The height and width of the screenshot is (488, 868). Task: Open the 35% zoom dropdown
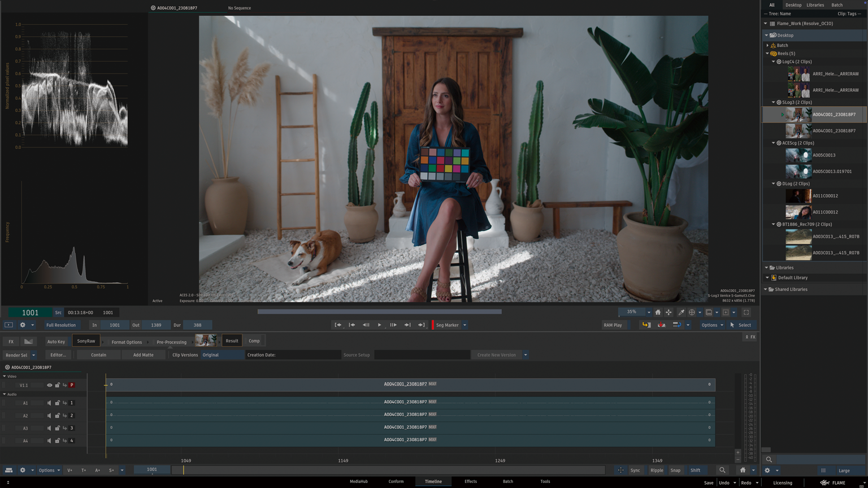649,312
